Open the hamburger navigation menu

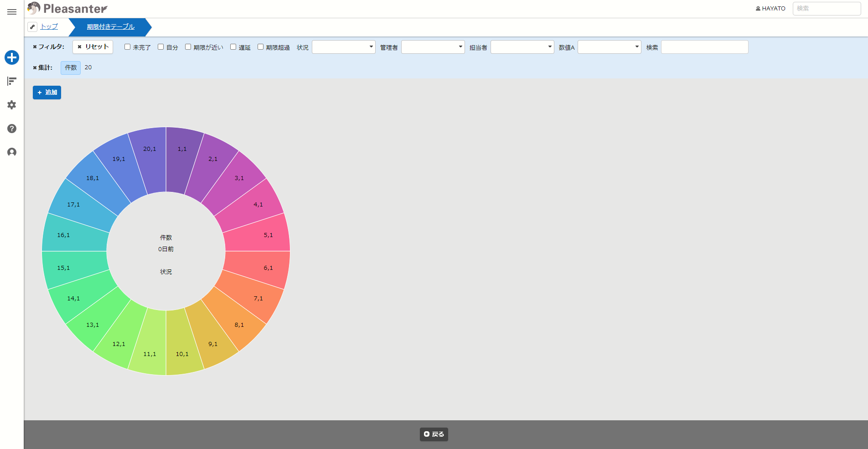[x=12, y=12]
